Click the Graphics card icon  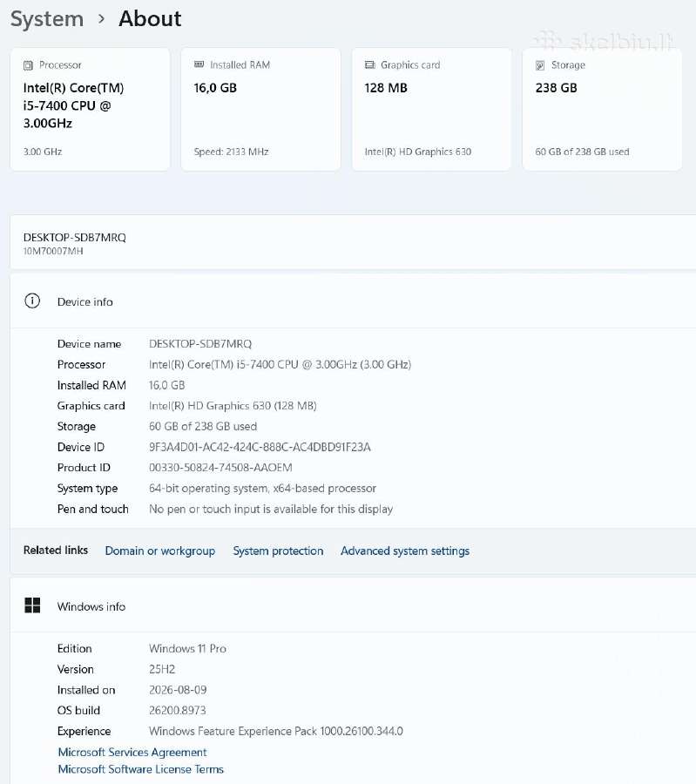pos(369,64)
